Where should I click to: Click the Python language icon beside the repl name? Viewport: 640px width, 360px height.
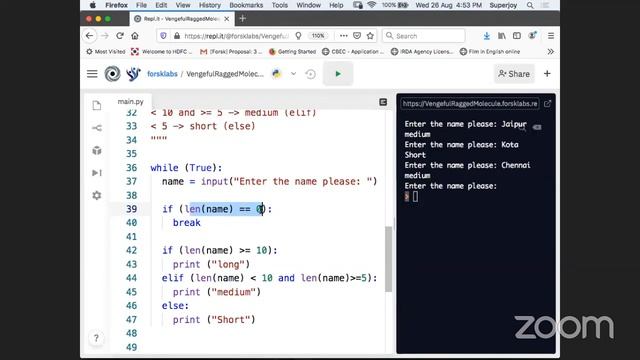[277, 74]
